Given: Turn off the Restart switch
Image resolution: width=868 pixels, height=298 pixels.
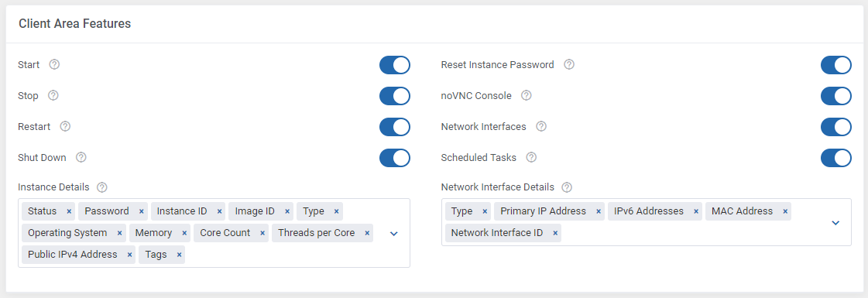Looking at the screenshot, I should point(395,127).
